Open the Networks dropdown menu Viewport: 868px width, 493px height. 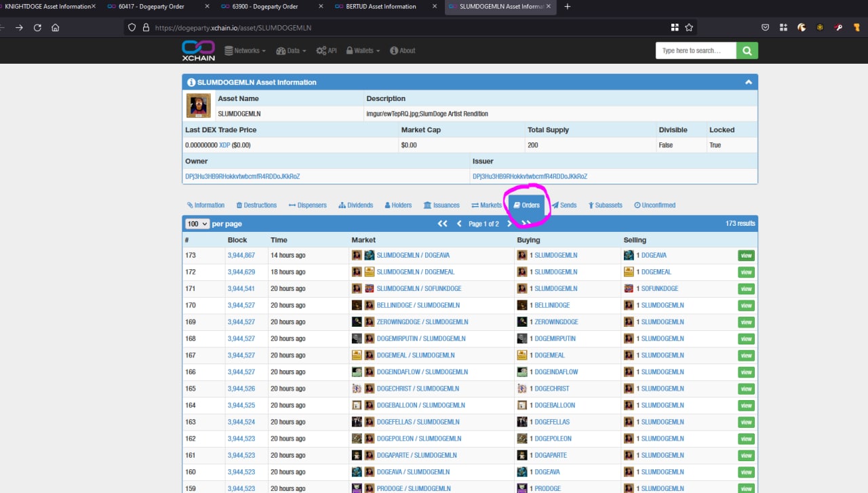[x=245, y=51]
